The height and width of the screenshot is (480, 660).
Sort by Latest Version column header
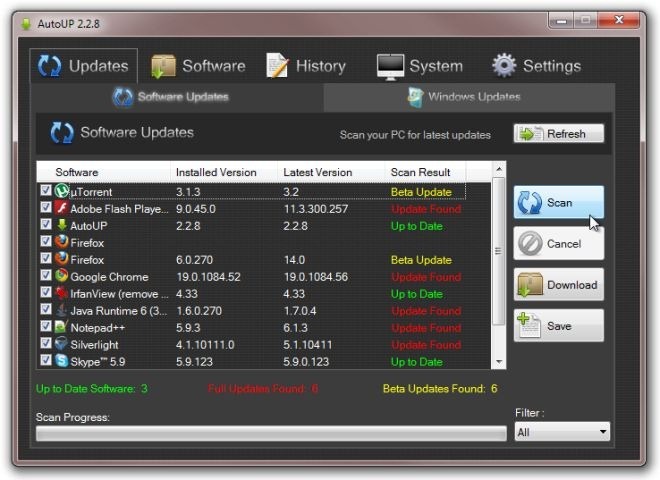point(331,172)
